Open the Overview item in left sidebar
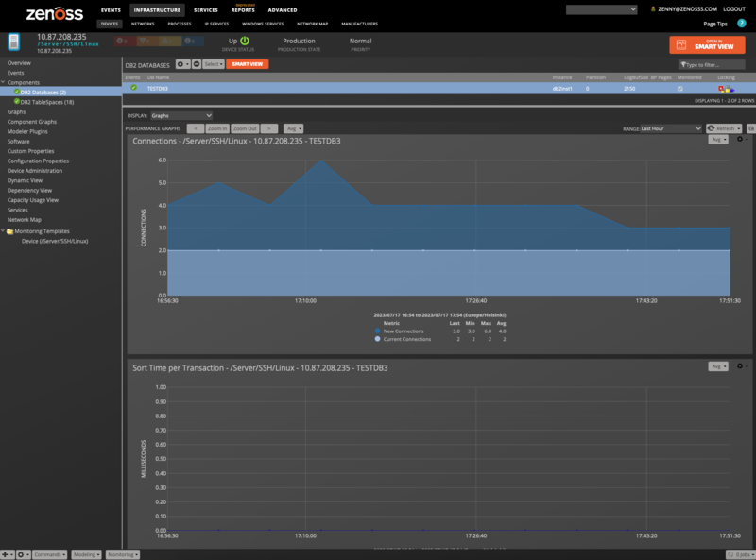The width and height of the screenshot is (756, 560). [x=19, y=63]
